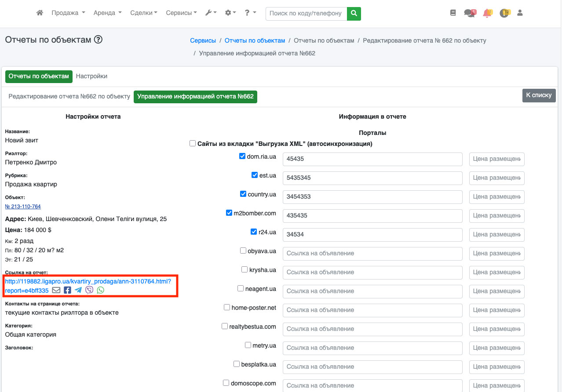Share report link on Facebook
Viewport: 562px width, 392px height.
coord(67,290)
